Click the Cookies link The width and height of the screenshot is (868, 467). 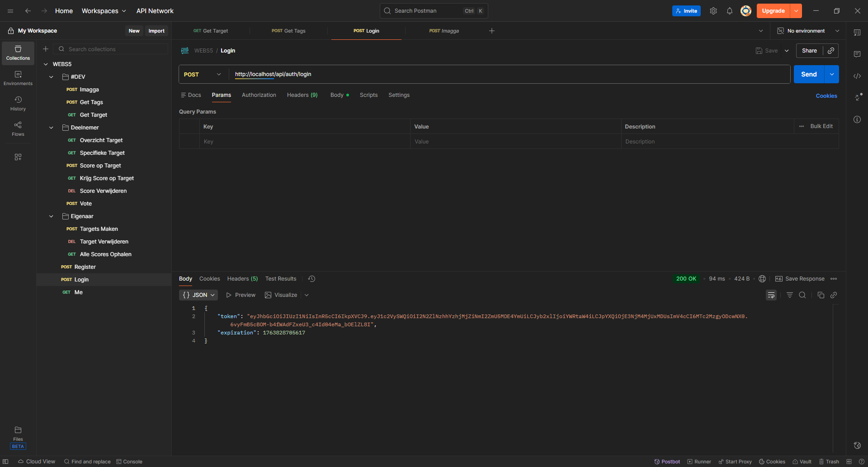826,96
